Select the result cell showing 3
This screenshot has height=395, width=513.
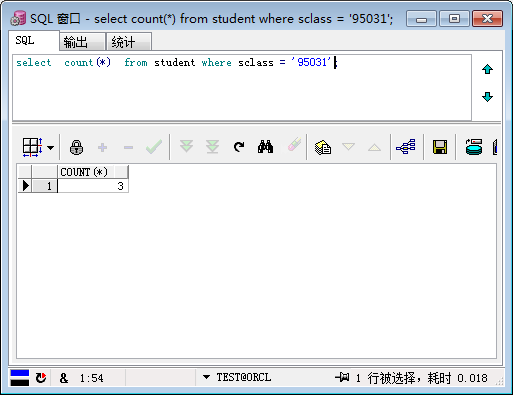click(93, 186)
